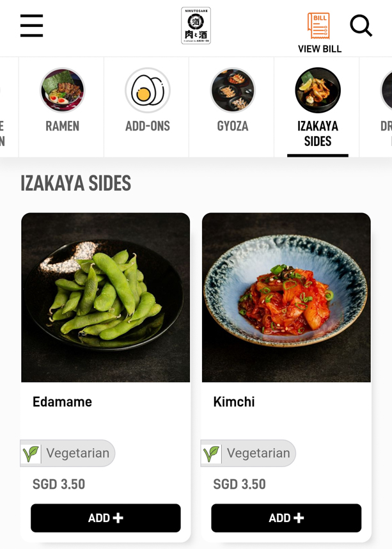Select the Ramen category icon
The image size is (392, 549).
(63, 90)
